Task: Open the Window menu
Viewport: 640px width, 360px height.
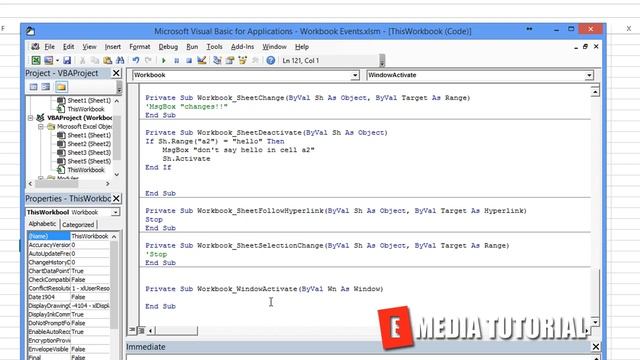Action: click(x=274, y=47)
